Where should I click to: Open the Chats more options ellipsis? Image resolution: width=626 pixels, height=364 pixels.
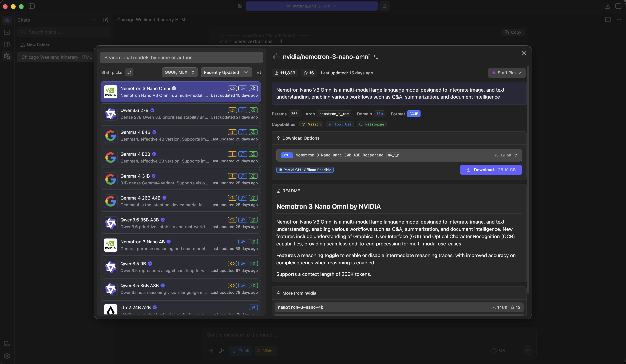coord(95,20)
